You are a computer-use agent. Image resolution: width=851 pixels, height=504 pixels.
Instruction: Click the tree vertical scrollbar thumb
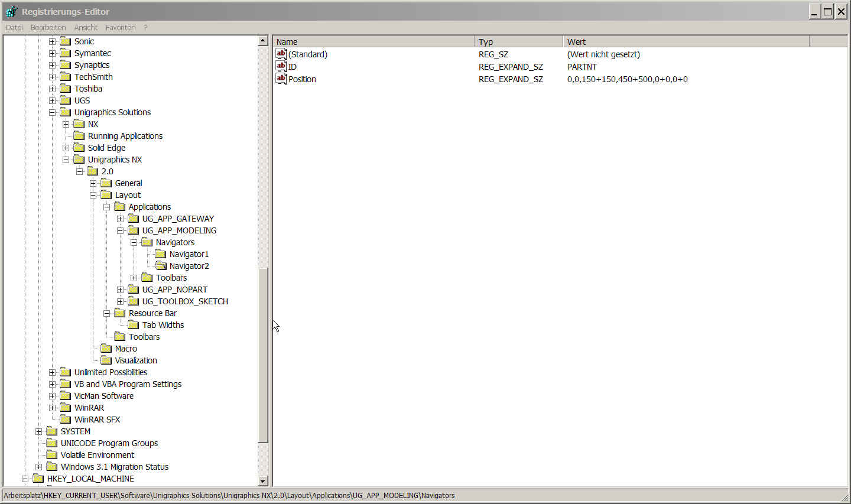(264, 355)
